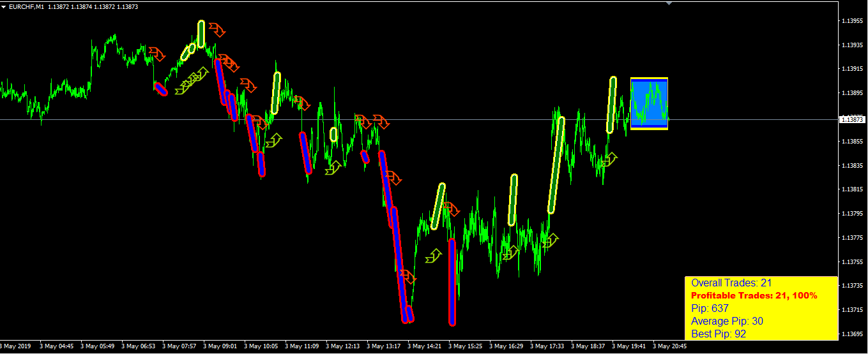868x354 pixels.
Task: Click the '3 May 16:29' time label
Action: click(x=506, y=346)
